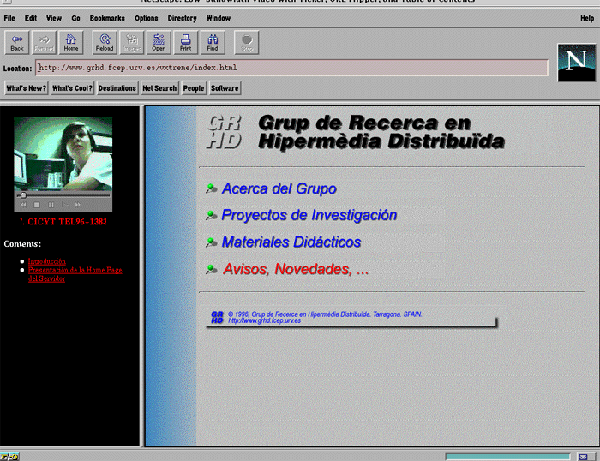Click the Forward toolbar button
Viewport: 600px width, 461px height.
click(x=44, y=41)
